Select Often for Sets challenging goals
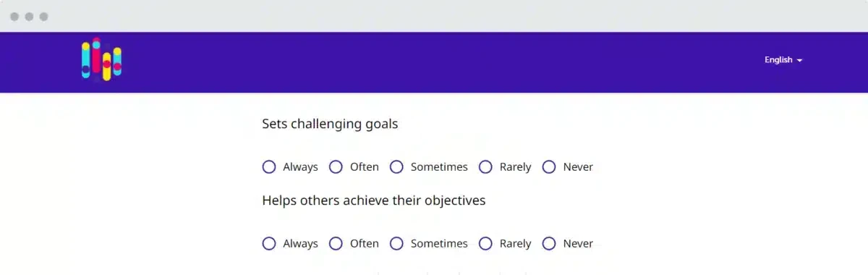Viewport: 868px width, 275px height. point(336,167)
